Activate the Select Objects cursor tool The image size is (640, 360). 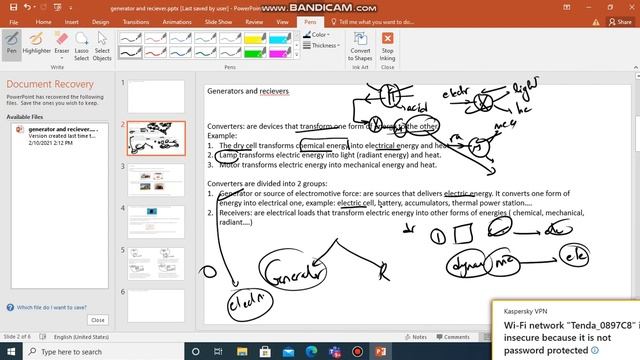(102, 46)
